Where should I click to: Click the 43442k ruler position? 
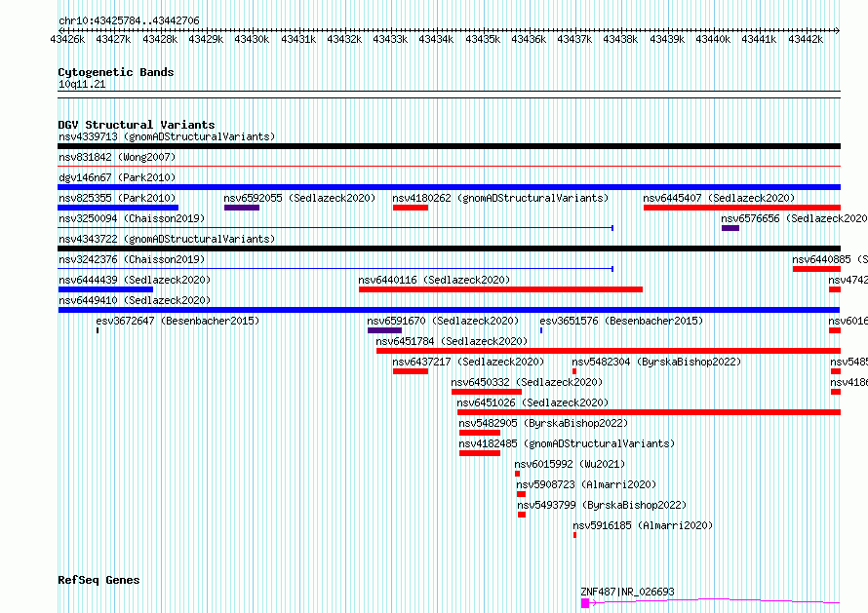coord(806,39)
